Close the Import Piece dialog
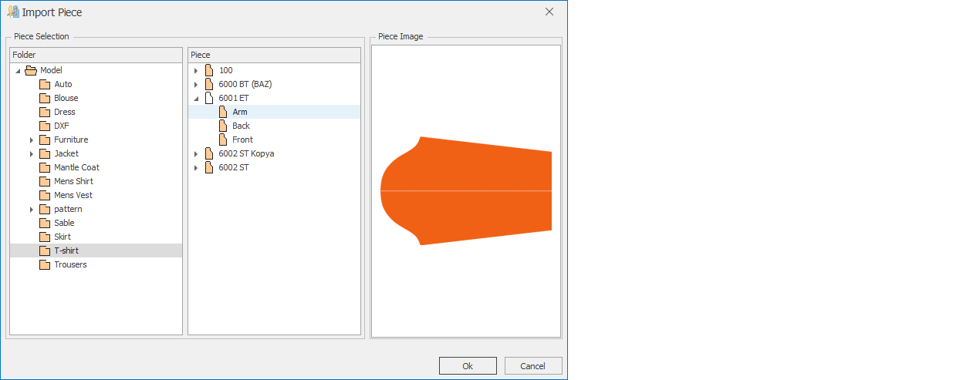The image size is (980, 380). coord(549,12)
